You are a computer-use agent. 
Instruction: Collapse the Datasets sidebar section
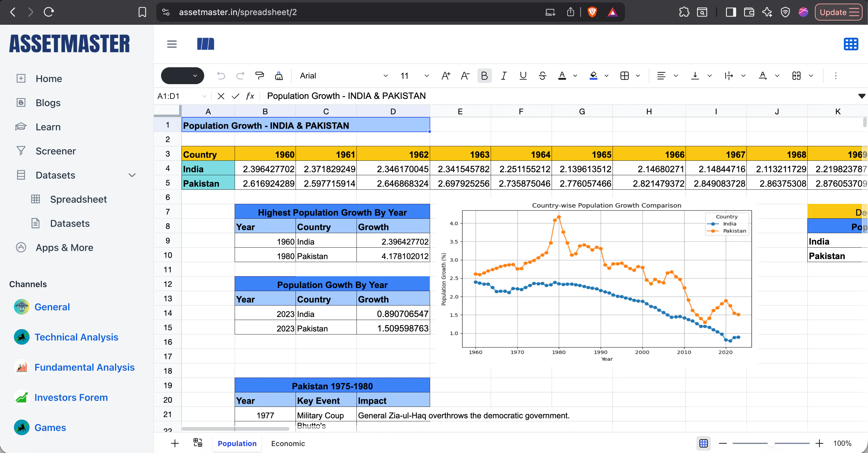132,175
